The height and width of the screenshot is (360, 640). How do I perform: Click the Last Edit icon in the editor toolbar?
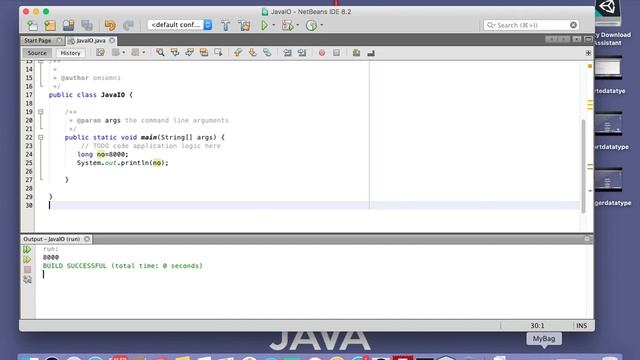100,53
